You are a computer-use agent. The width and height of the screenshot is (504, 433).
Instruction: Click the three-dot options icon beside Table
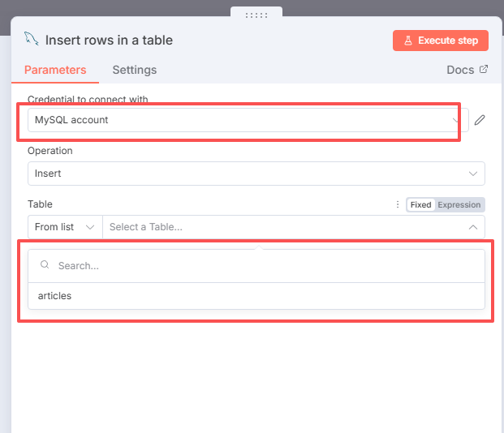tap(398, 204)
